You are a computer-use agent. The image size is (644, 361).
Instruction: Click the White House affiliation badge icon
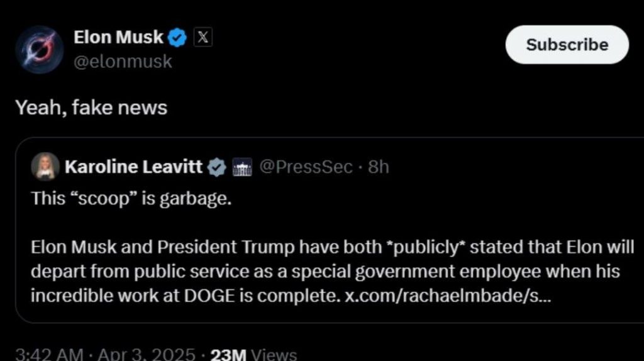pyautogui.click(x=242, y=167)
